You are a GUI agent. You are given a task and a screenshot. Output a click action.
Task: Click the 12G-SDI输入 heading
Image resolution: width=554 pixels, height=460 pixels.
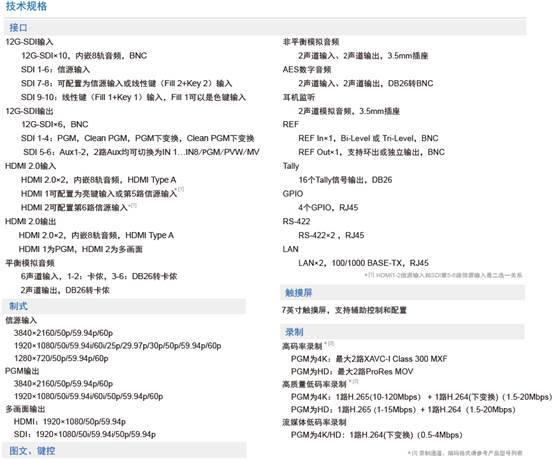click(29, 42)
